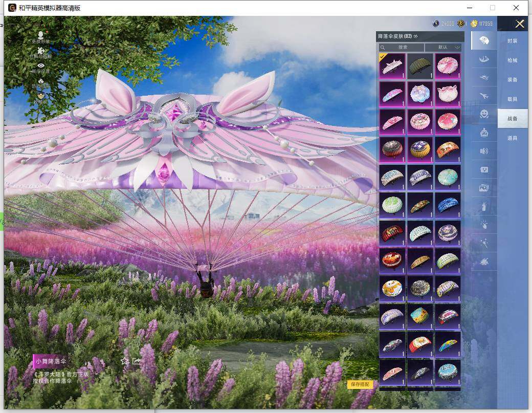Open the 默认 sort dropdown

coord(444,48)
